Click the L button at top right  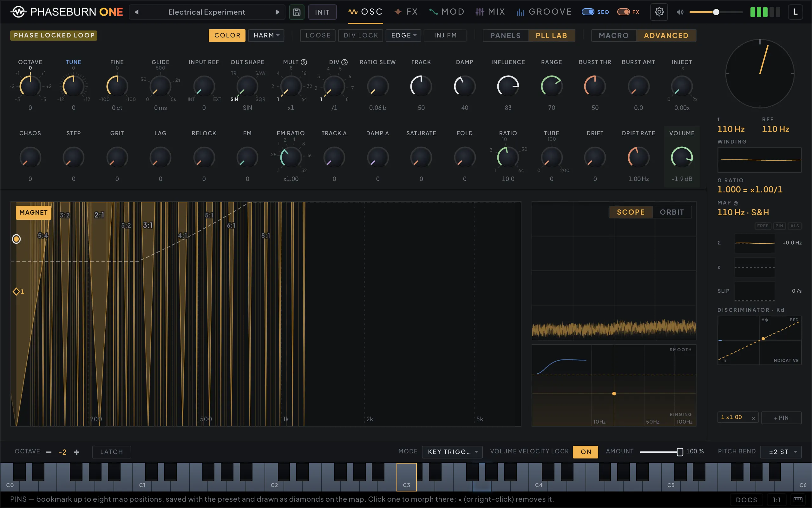tap(795, 12)
